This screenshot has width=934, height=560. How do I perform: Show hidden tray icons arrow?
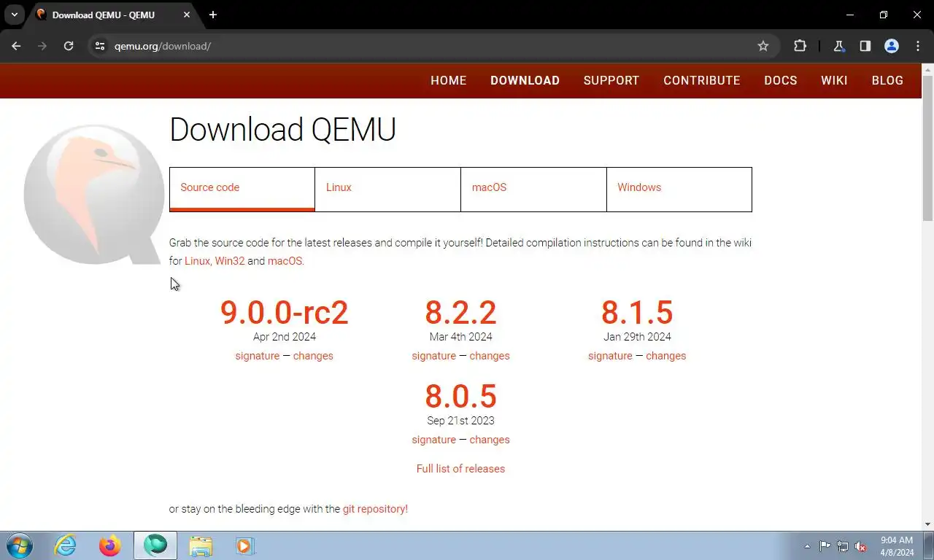pyautogui.click(x=807, y=546)
